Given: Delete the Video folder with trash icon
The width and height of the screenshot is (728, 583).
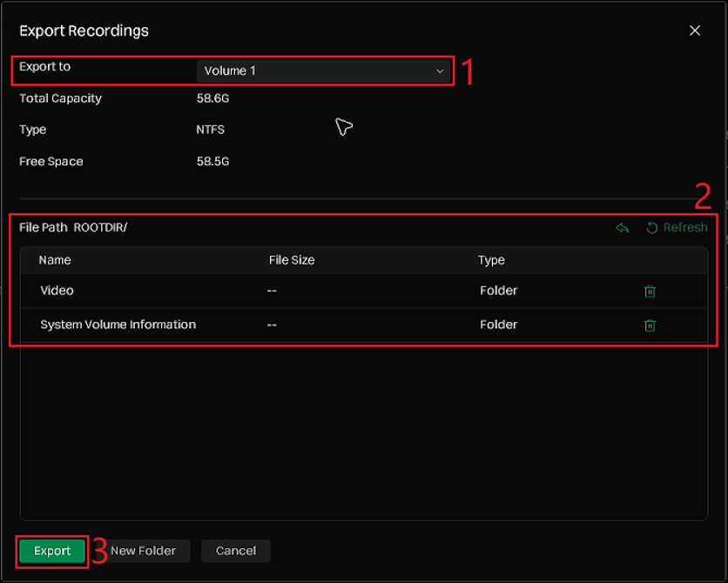Looking at the screenshot, I should coord(650,291).
